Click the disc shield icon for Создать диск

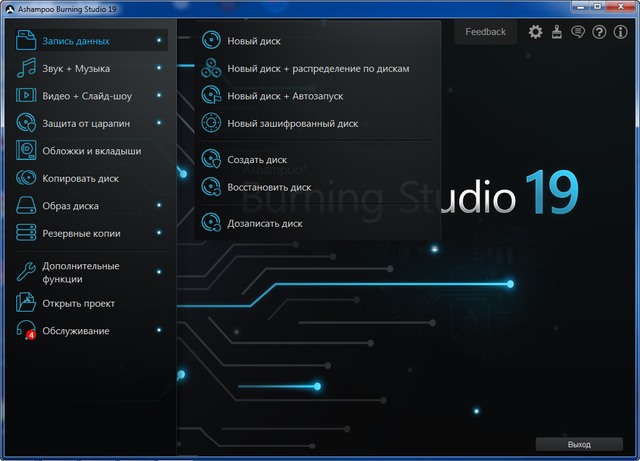[211, 159]
